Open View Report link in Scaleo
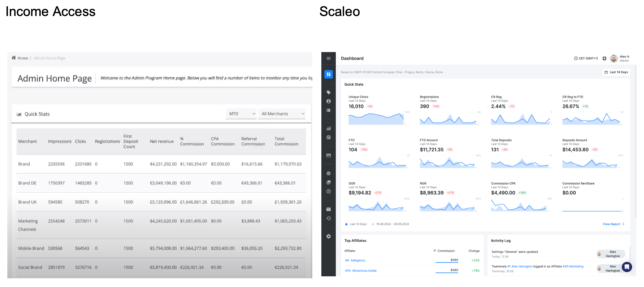Screen dimensions: 644x287 click(613, 224)
